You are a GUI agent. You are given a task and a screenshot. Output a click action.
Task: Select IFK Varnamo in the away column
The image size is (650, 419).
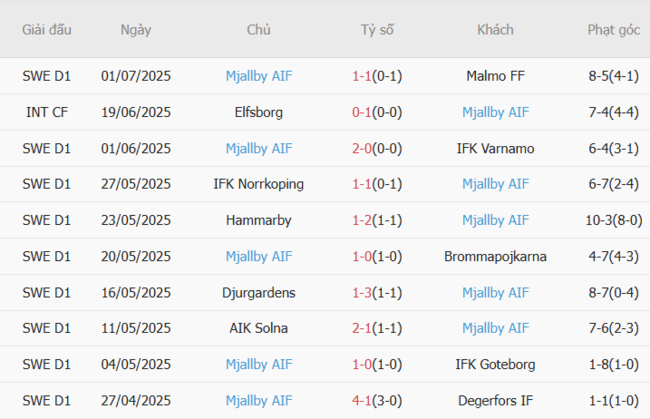(495, 148)
